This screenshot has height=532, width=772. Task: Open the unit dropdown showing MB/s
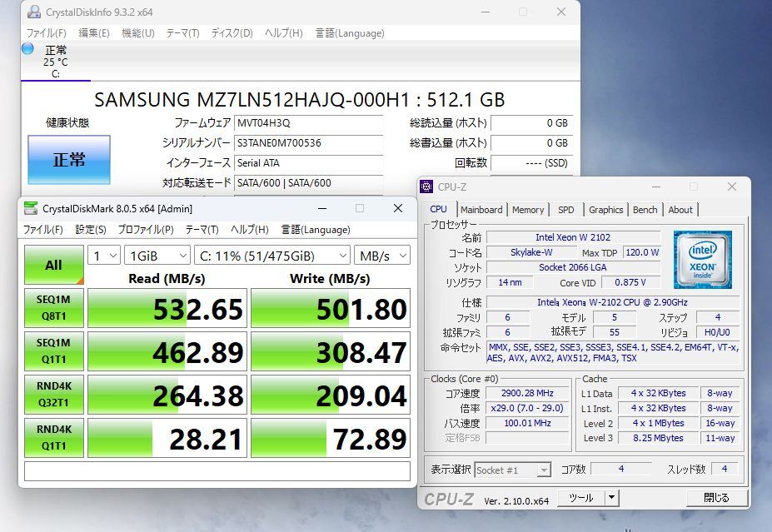tap(382, 256)
